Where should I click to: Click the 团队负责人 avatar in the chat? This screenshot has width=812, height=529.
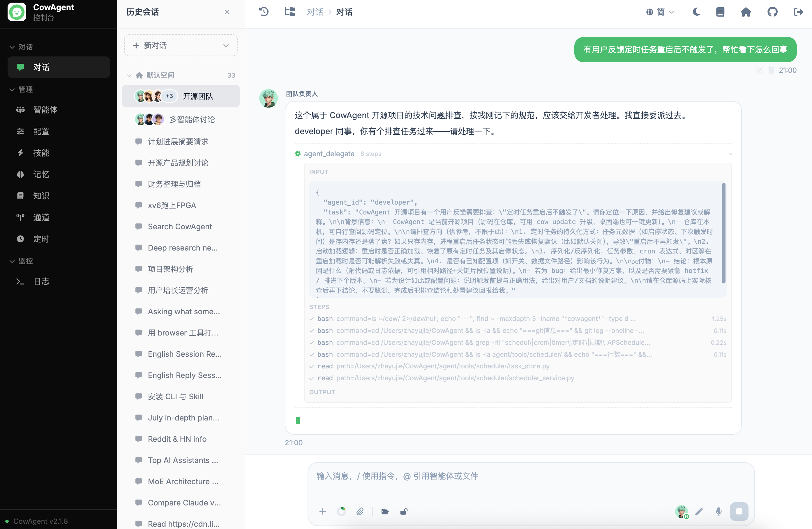(269, 98)
